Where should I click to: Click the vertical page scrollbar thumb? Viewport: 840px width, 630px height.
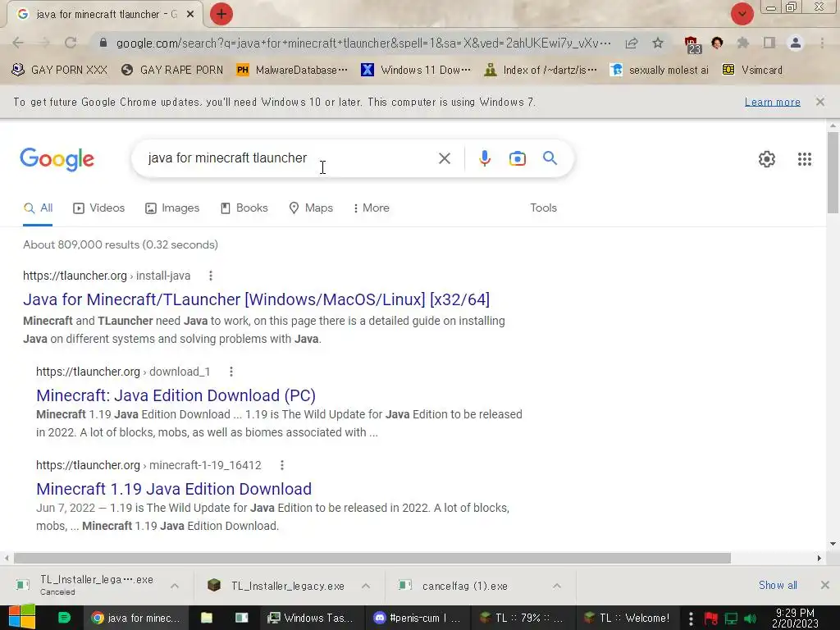[x=833, y=172]
